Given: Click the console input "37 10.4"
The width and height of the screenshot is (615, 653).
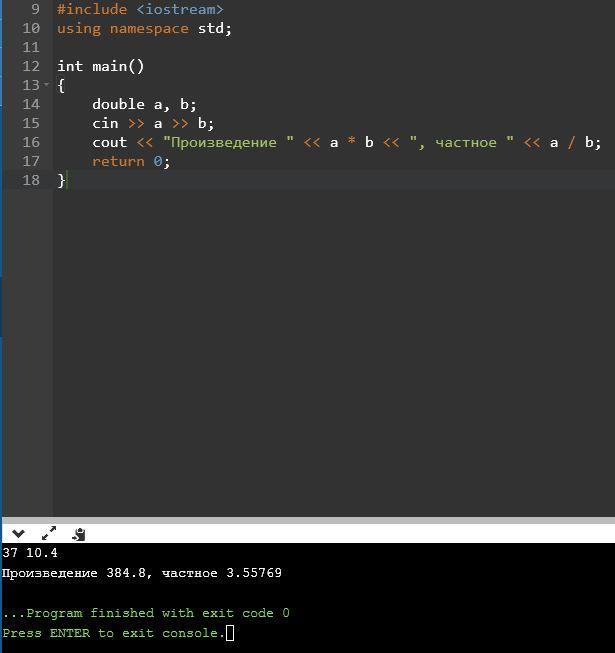Looking at the screenshot, I should pyautogui.click(x=30, y=553).
